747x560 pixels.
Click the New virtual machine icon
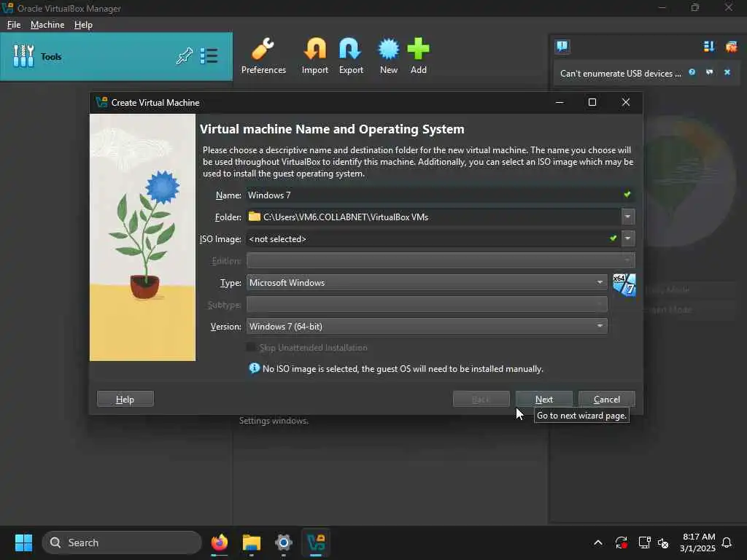point(388,49)
